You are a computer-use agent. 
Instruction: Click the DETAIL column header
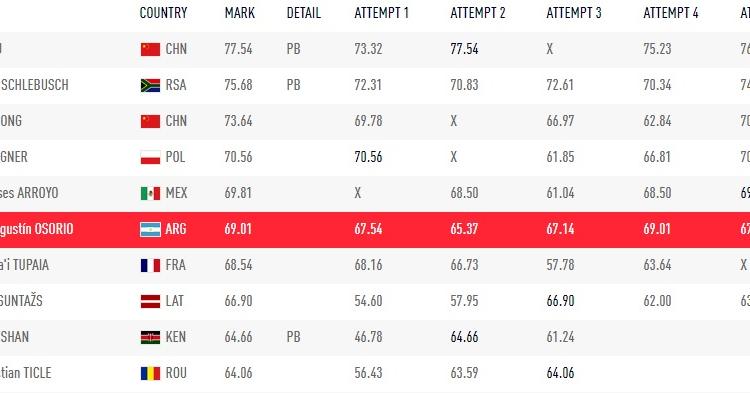[x=304, y=13]
